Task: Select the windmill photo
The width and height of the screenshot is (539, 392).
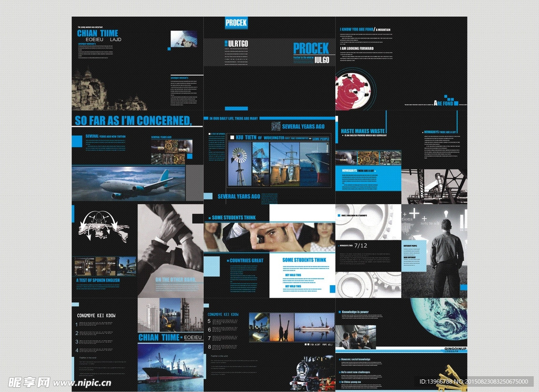Action: (x=239, y=164)
